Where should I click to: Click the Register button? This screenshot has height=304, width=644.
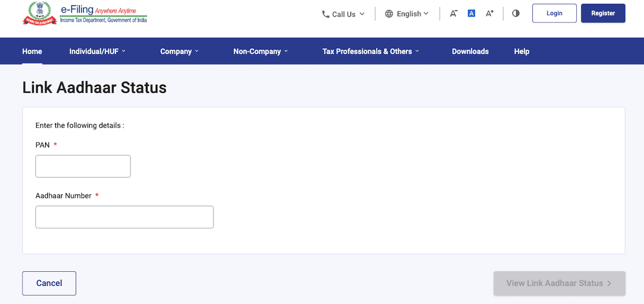[603, 13]
